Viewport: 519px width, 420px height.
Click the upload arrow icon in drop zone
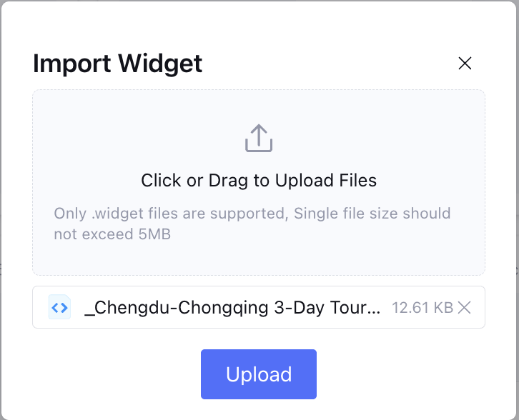click(x=259, y=138)
